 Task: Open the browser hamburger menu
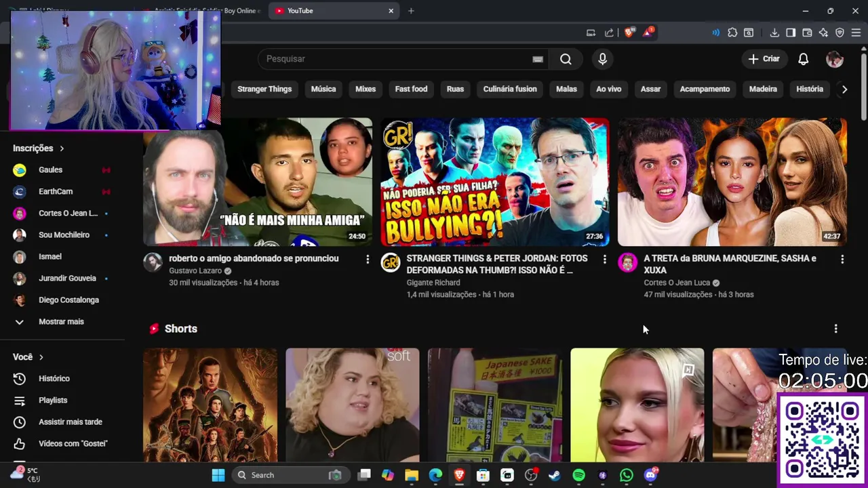click(856, 33)
